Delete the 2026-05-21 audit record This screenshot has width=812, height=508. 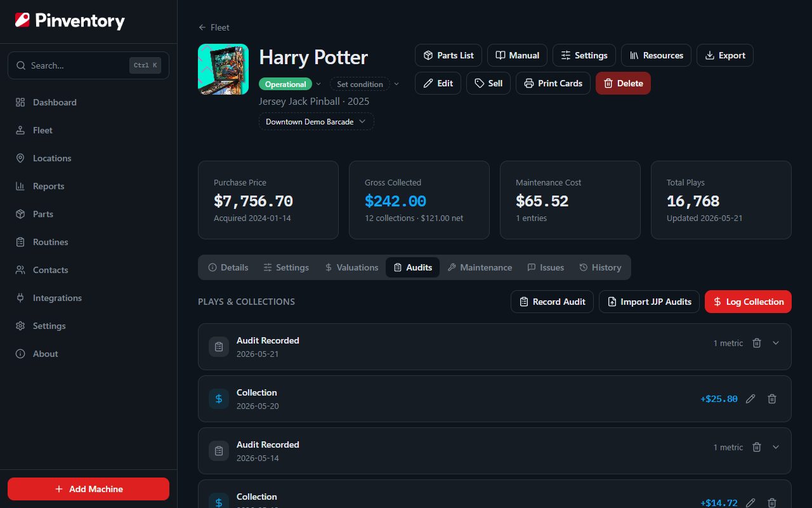pyautogui.click(x=757, y=343)
